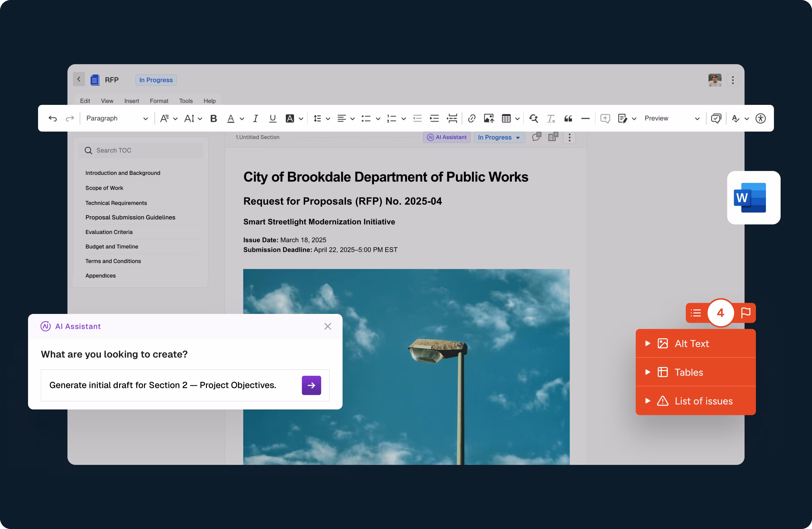The image size is (812, 529).
Task: Click the flag icon in orange panel
Action: [x=746, y=313]
